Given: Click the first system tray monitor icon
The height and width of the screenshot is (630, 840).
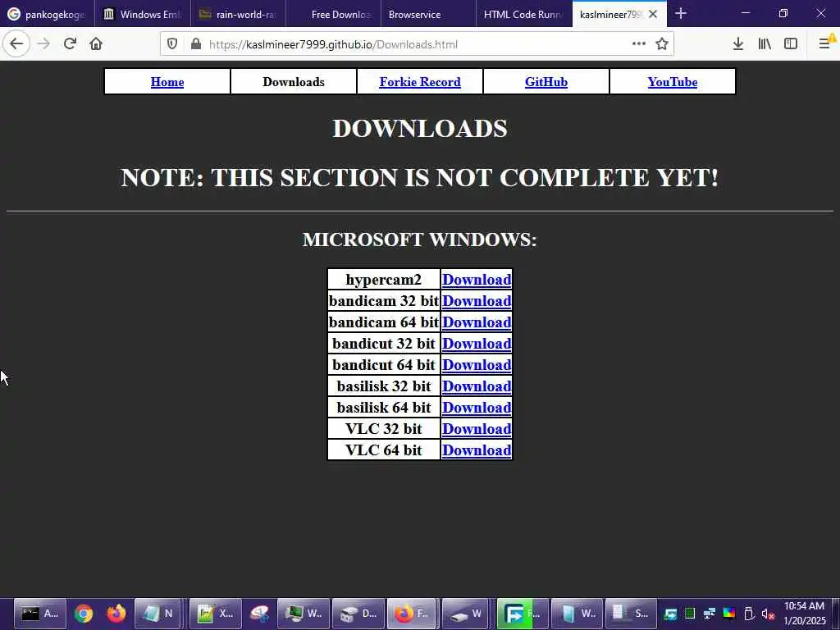Looking at the screenshot, I should 670,614.
